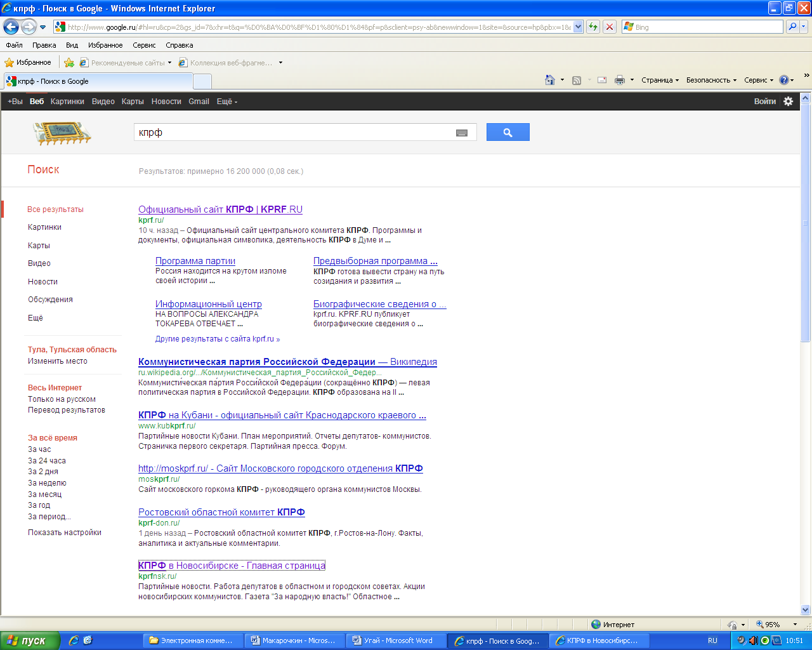Switch to Макарочкин Microsoft Word taskbar window
The width and height of the screenshot is (812, 650).
pyautogui.click(x=294, y=640)
